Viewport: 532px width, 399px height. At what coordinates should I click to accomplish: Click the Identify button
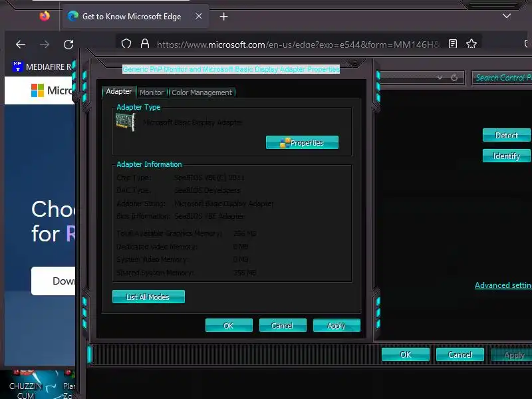(506, 156)
